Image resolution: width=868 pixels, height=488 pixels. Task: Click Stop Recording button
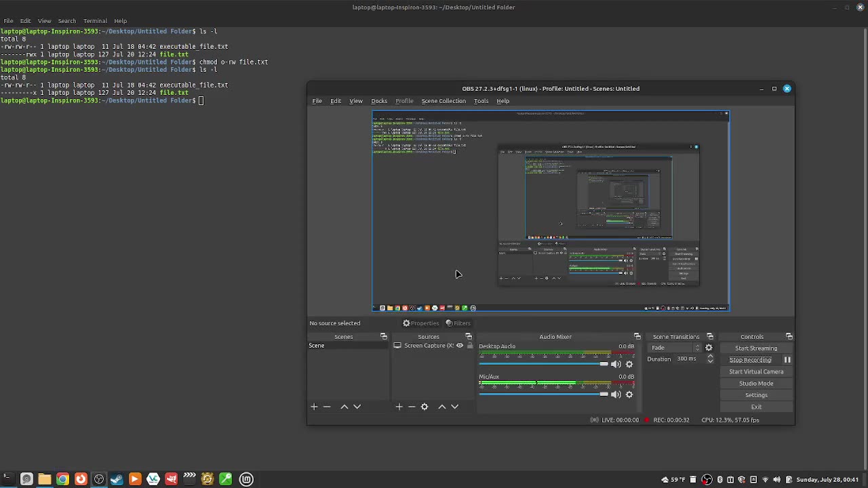point(750,360)
